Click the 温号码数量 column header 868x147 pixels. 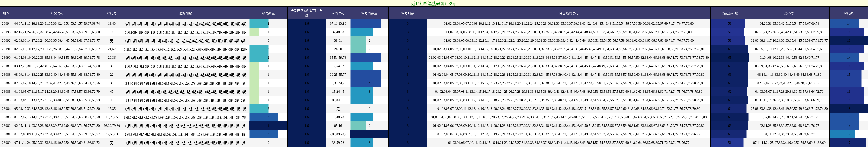tap(369, 13)
